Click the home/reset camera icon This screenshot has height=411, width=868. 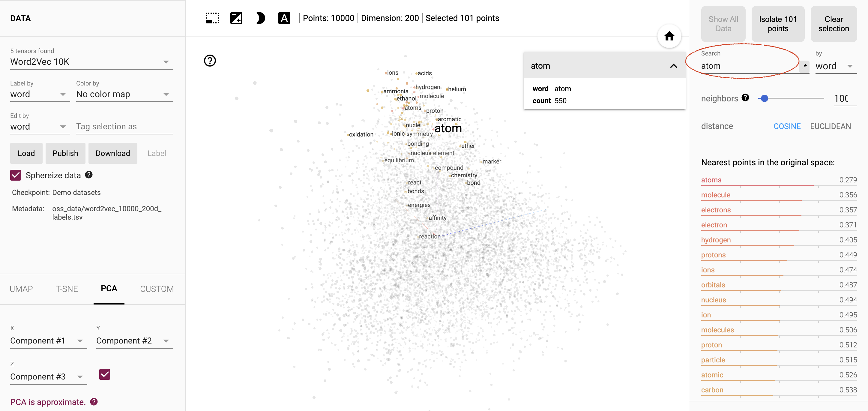click(670, 36)
